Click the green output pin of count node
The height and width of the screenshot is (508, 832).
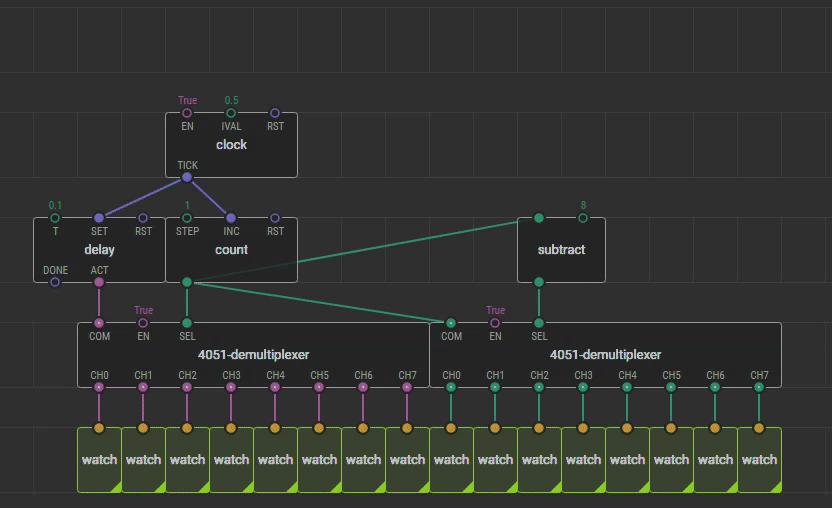pyautogui.click(x=187, y=282)
